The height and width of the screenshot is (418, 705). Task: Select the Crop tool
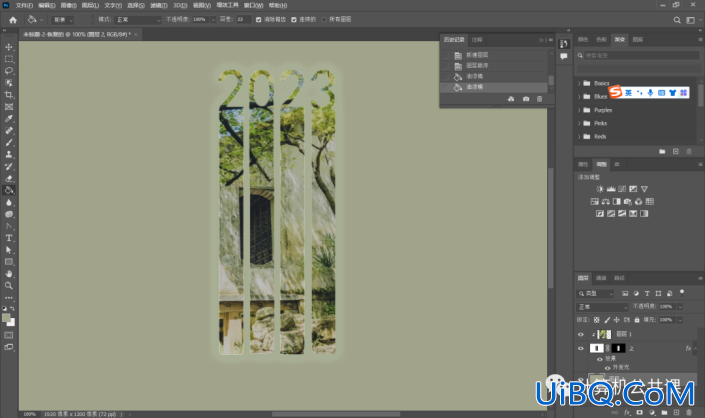click(9, 95)
